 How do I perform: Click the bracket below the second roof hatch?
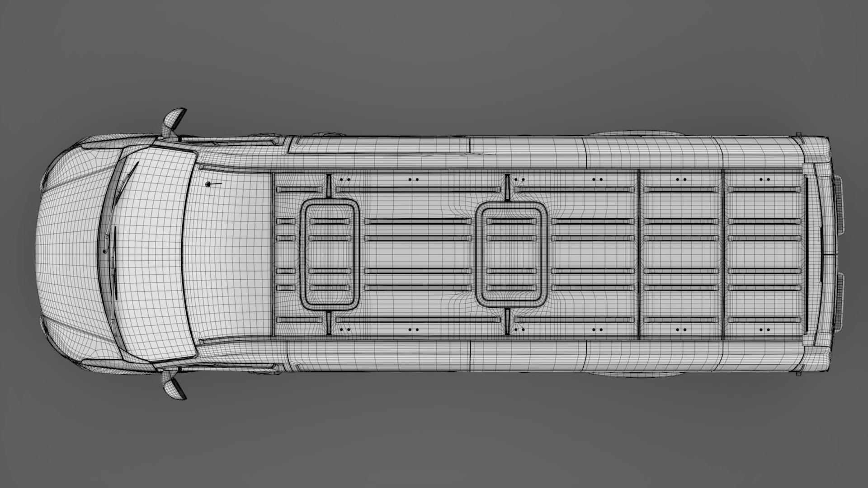tap(508, 322)
